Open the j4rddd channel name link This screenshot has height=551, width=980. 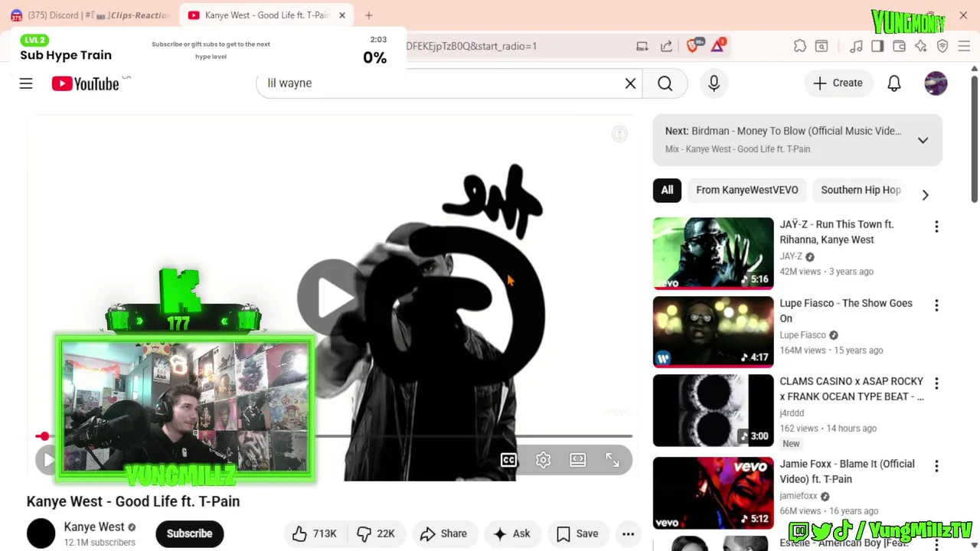792,413
